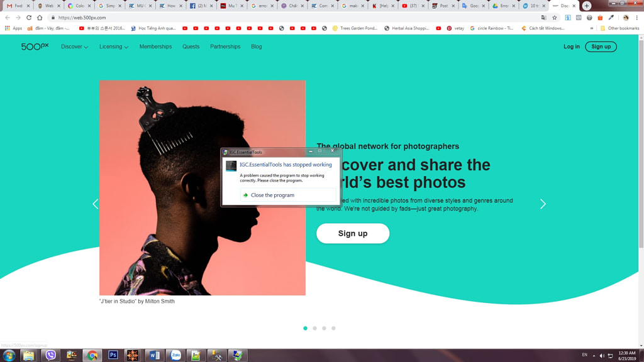Bookmark this page with the star icon

(x=555, y=18)
